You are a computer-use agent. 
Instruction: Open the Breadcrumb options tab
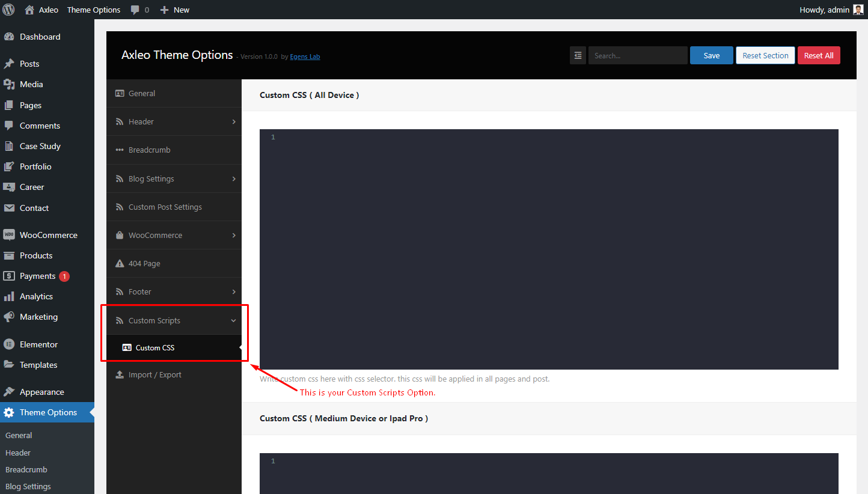174,150
